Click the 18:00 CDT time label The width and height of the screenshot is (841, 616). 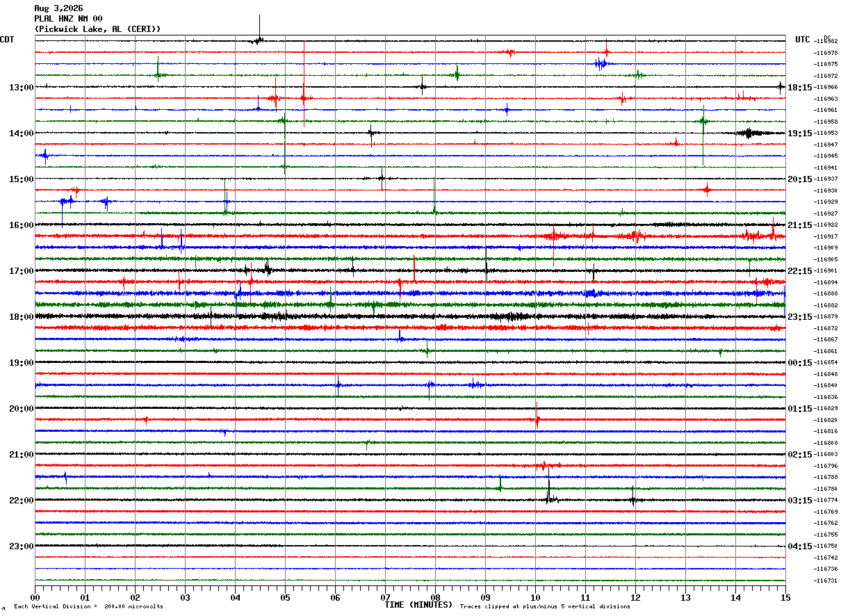point(21,317)
